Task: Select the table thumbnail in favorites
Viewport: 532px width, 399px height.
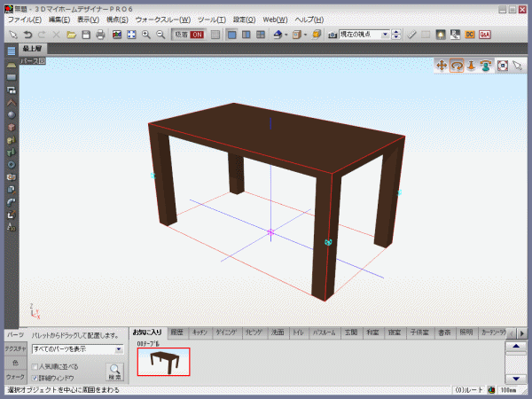Action: coord(163,364)
